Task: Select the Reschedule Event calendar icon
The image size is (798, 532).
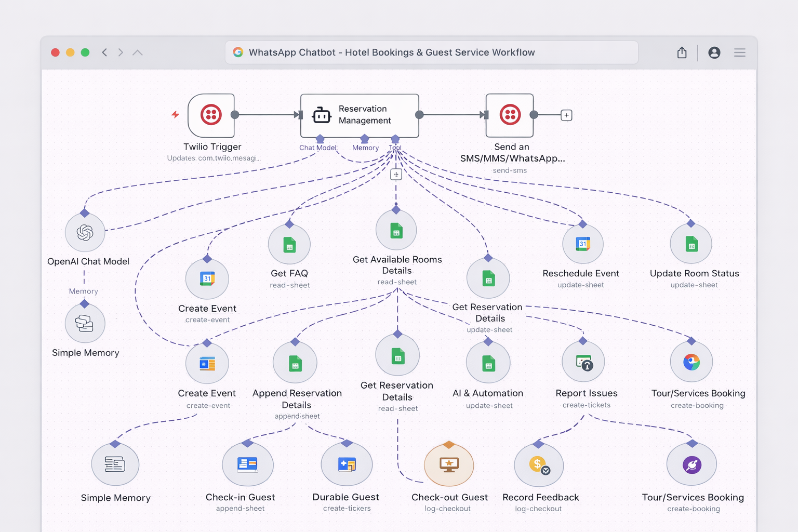Action: click(582, 244)
